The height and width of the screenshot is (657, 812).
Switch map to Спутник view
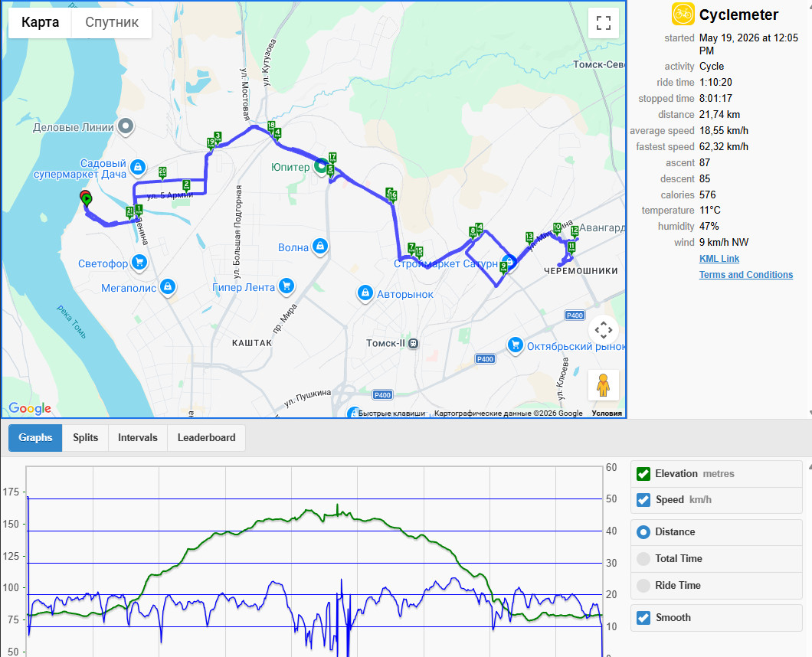tap(112, 22)
